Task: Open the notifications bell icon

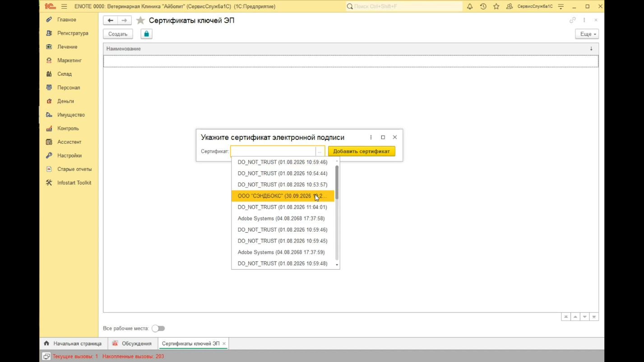Action: (470, 6)
